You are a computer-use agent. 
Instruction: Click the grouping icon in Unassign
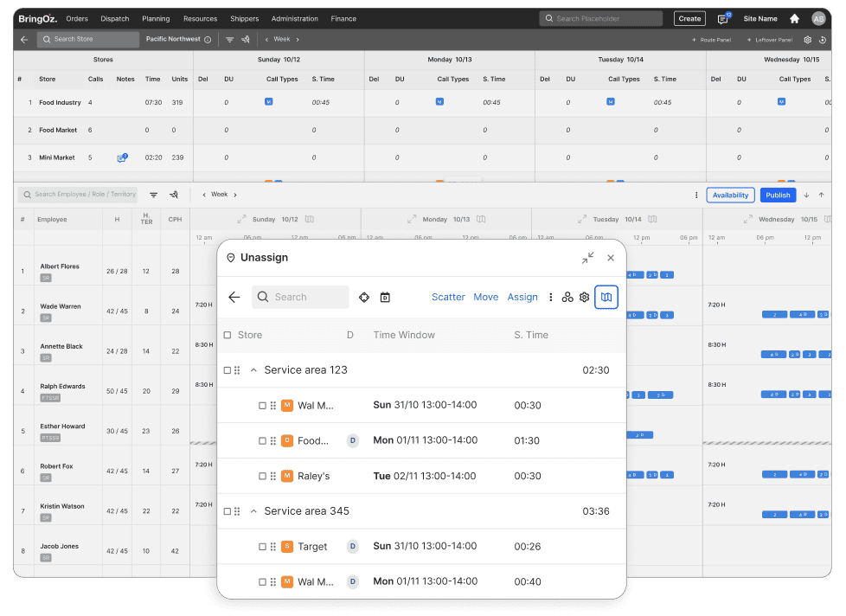coord(567,298)
